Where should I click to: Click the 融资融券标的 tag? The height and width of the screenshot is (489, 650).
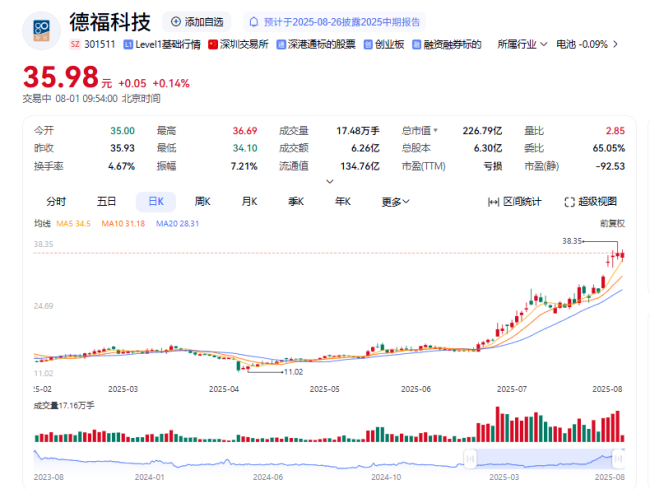(445, 45)
